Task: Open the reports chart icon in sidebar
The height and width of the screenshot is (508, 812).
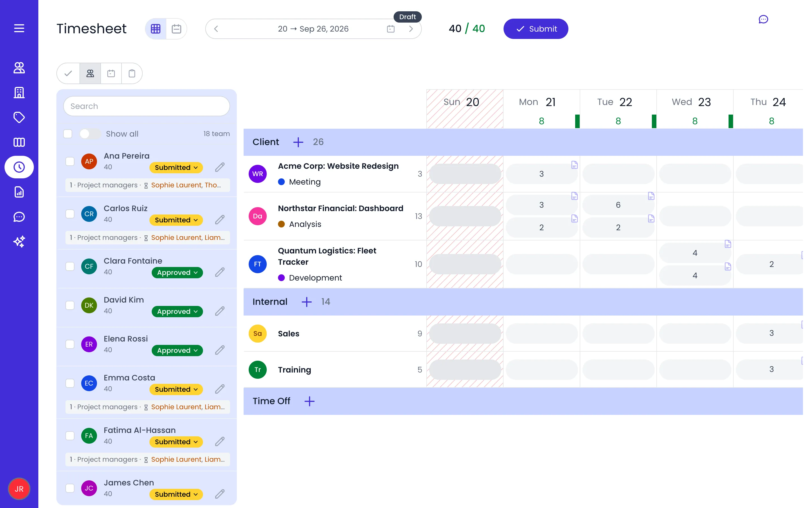Action: (19, 192)
